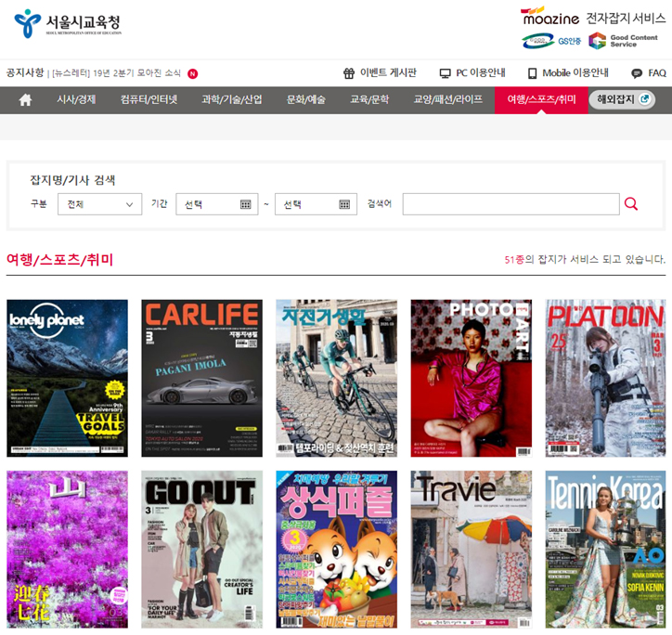Open the 문화/예술 category
672x635 pixels.
coord(306,99)
